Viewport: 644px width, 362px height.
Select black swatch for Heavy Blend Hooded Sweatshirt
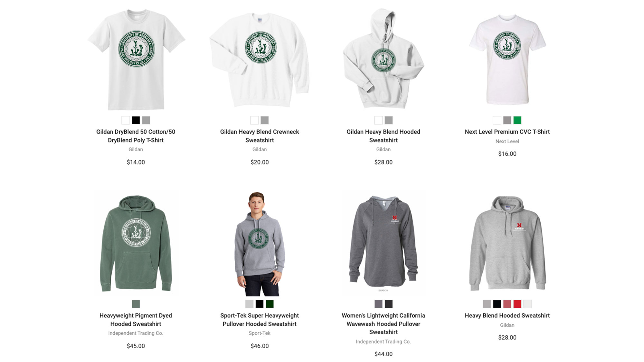coord(497,304)
